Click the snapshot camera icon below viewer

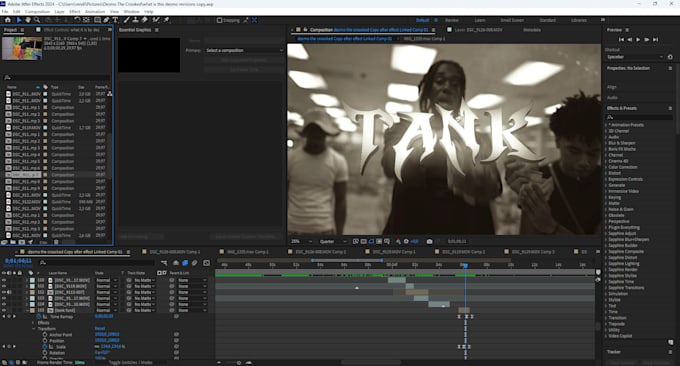point(429,242)
